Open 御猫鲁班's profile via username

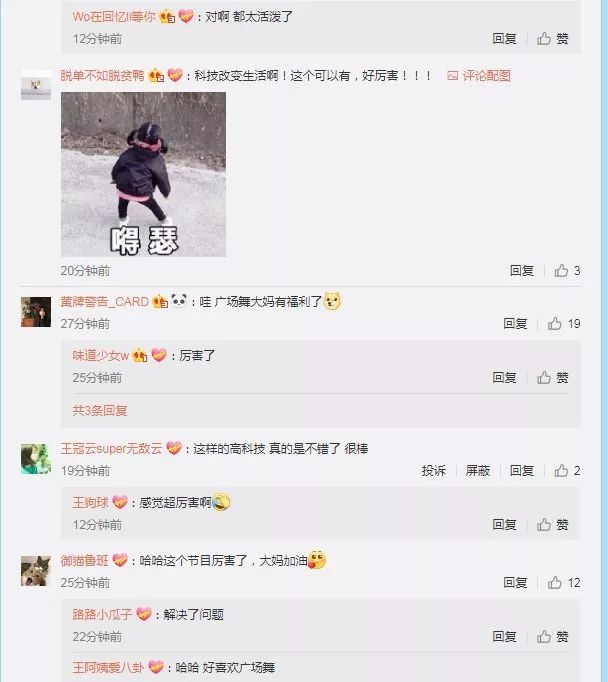[84, 560]
